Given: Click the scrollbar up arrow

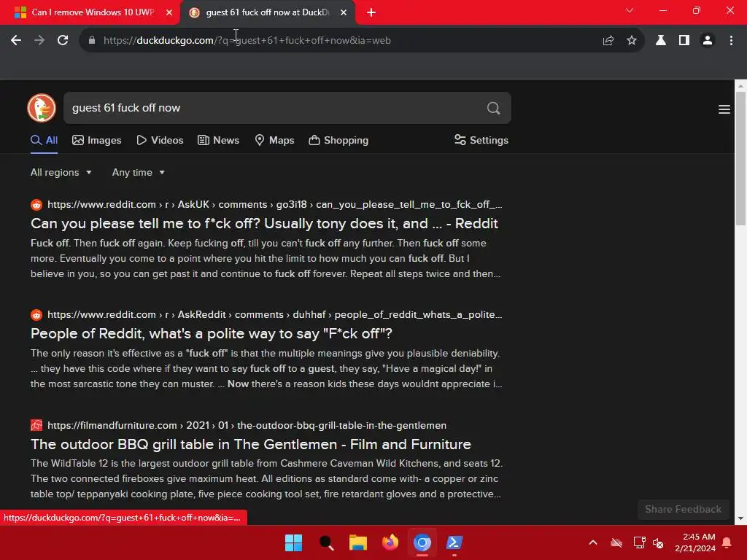Looking at the screenshot, I should coord(740,86).
